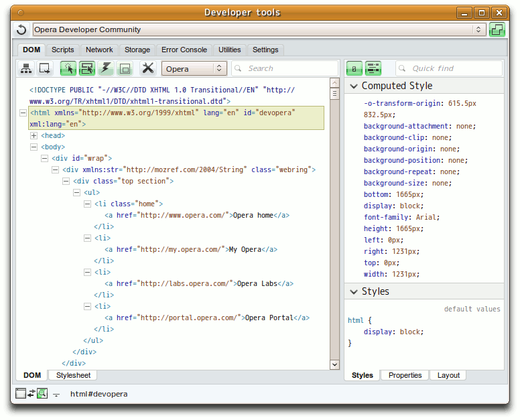Switch to the Stylesheet bottom tab

[73, 375]
